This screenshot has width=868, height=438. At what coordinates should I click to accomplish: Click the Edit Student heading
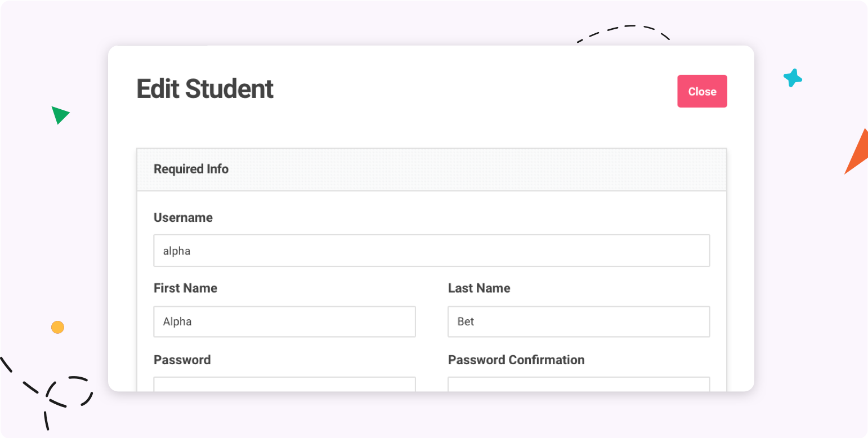pos(205,89)
